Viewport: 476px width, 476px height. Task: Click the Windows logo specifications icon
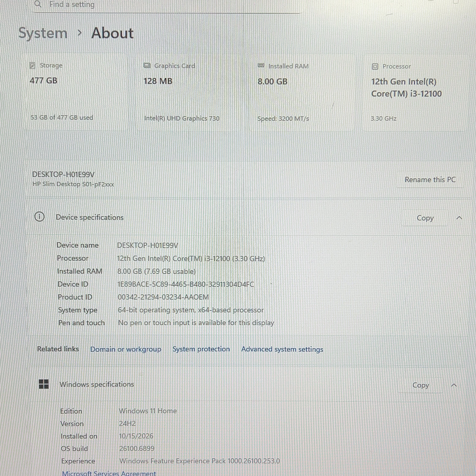point(44,384)
